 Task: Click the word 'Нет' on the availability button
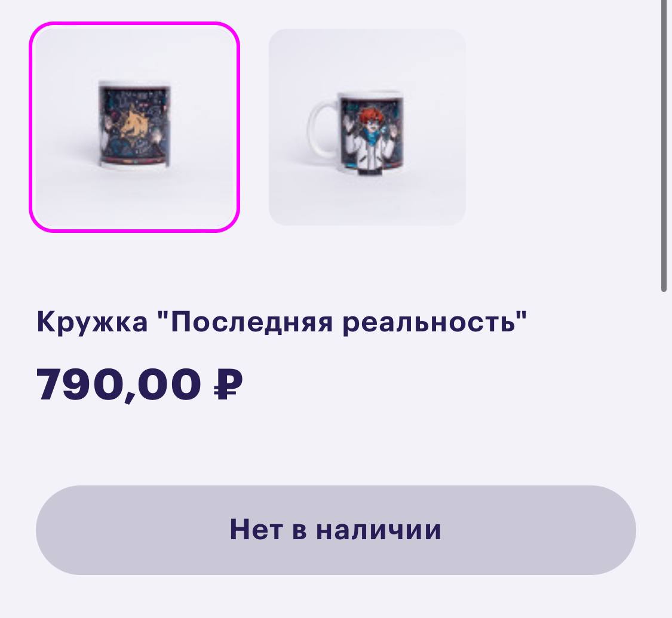[257, 530]
